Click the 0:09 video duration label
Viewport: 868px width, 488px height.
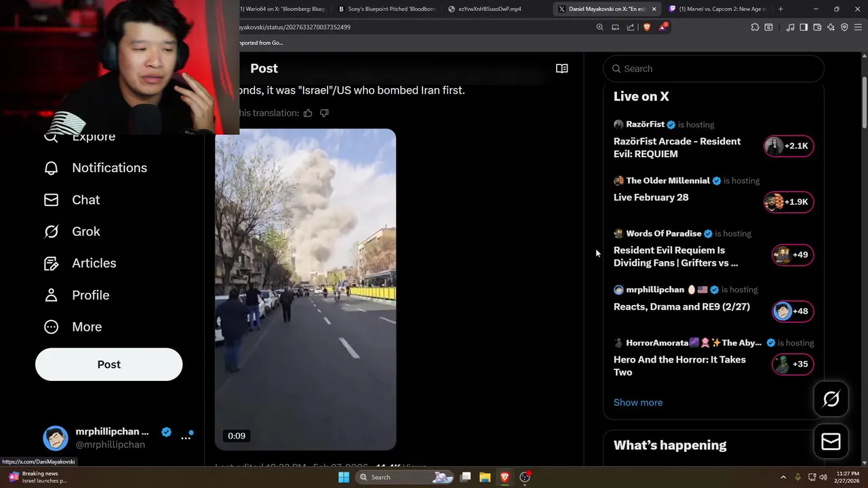tap(237, 436)
